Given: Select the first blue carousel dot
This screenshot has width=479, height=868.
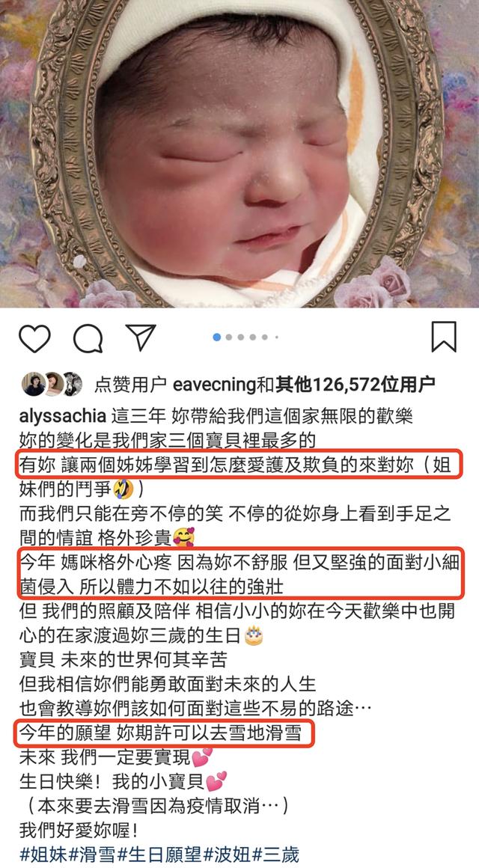Looking at the screenshot, I should 216,337.
